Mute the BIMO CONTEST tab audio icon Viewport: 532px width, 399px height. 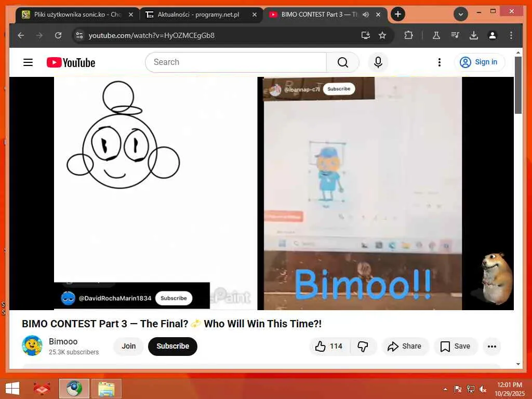366,15
